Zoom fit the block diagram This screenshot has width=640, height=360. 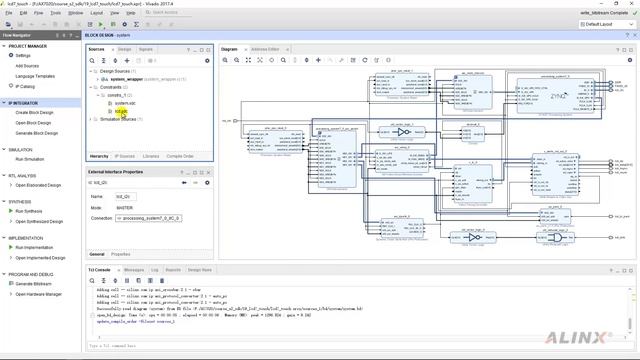point(248,60)
